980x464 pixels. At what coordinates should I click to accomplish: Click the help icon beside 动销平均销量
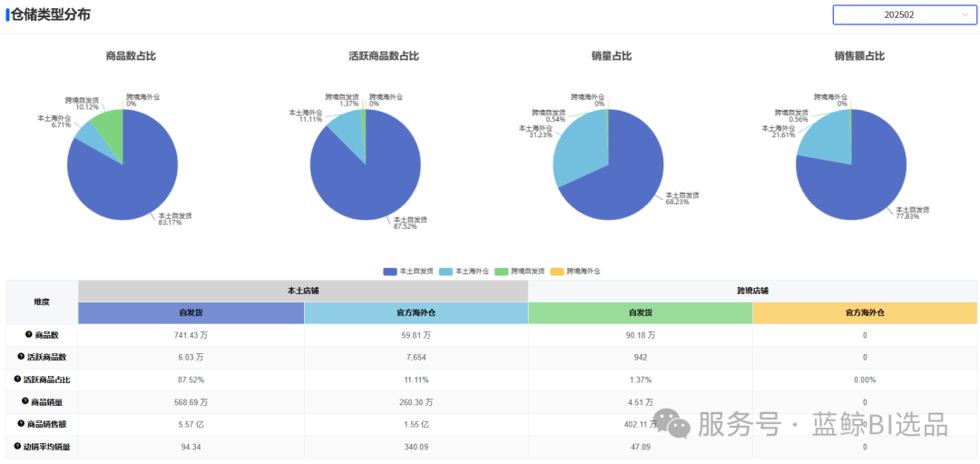point(16,446)
